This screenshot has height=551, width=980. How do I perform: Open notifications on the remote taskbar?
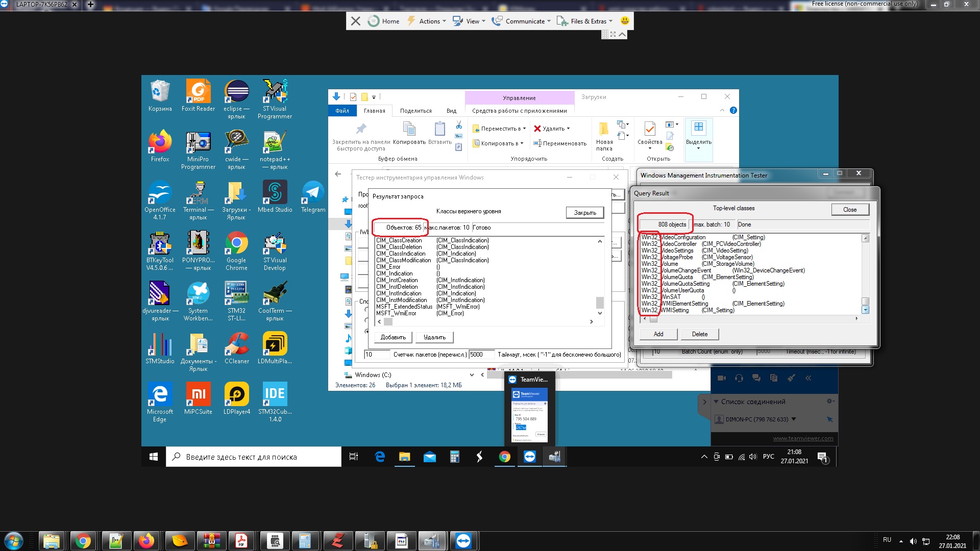pos(822,457)
